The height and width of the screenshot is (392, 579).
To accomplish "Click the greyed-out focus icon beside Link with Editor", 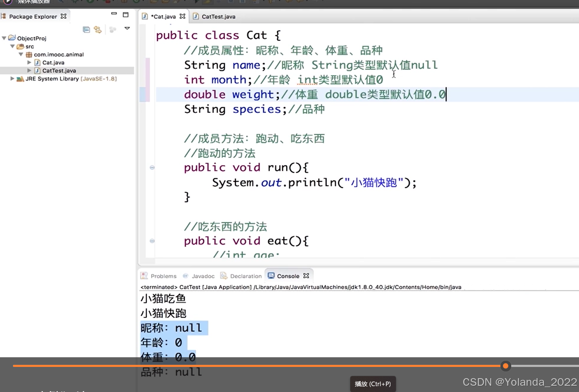I will [112, 30].
